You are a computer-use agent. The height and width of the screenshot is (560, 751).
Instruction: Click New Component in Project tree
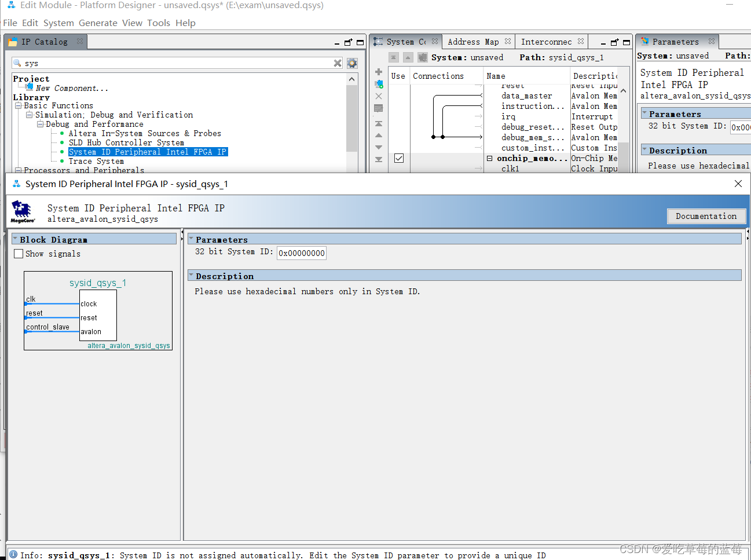pos(72,88)
